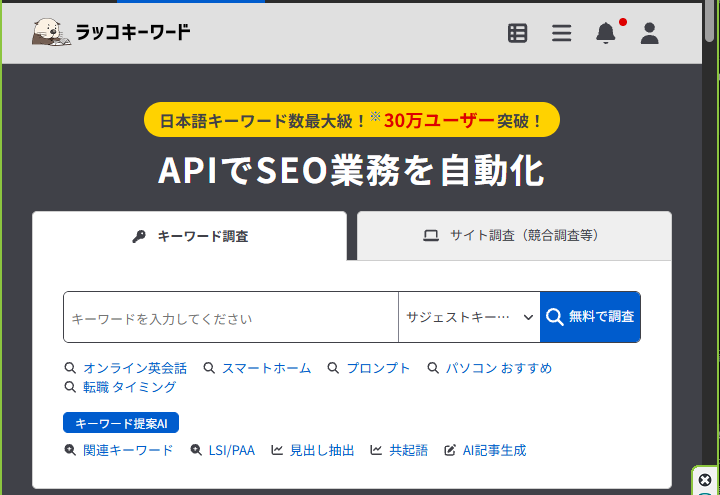Open the user account icon
720x495 pixels.
(650, 33)
